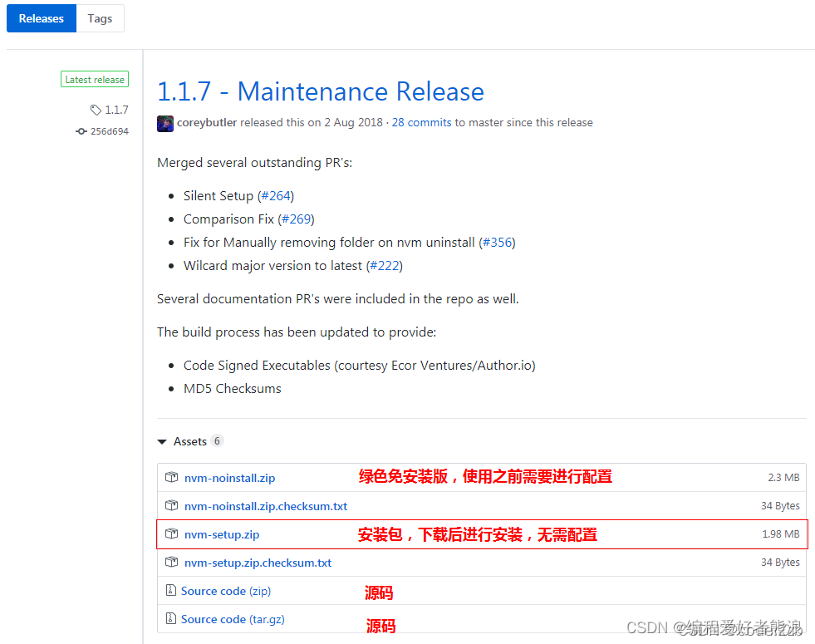Open the Tags tab
The width and height of the screenshot is (815, 644).
(x=100, y=18)
